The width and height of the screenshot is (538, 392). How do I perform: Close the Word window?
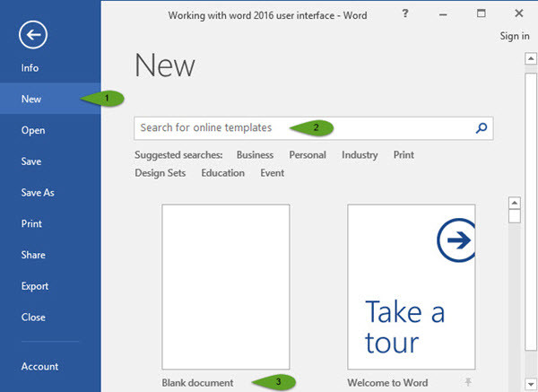point(519,13)
